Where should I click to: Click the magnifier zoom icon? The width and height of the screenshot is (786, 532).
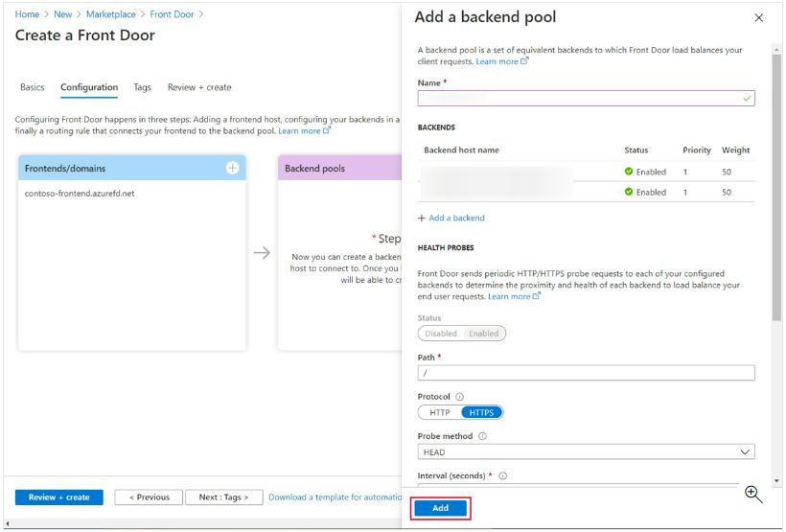click(x=753, y=495)
